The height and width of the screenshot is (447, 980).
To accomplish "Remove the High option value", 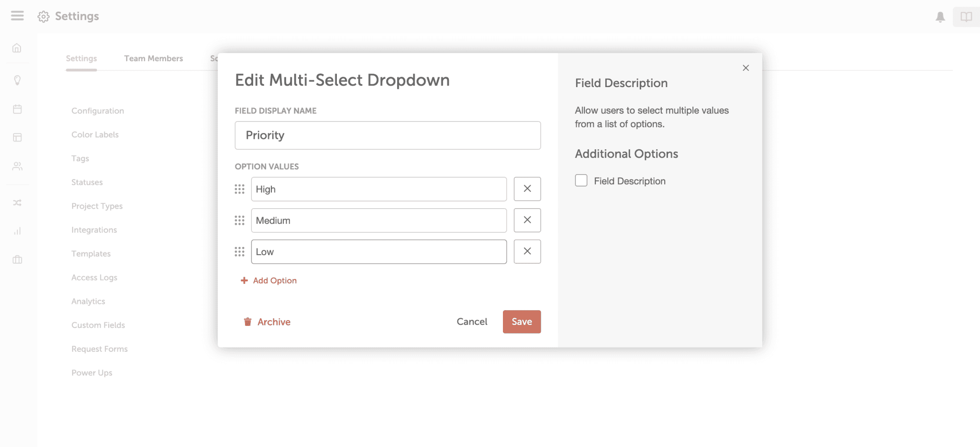I will pos(527,189).
